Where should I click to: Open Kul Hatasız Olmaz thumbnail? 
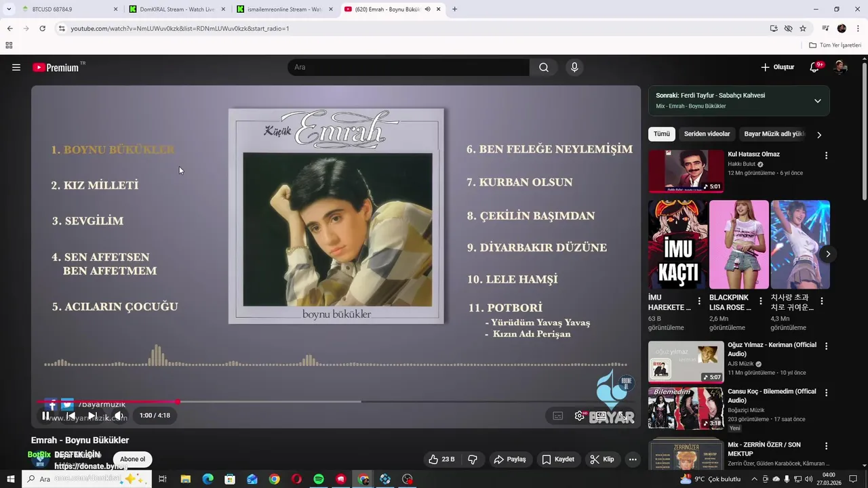686,171
